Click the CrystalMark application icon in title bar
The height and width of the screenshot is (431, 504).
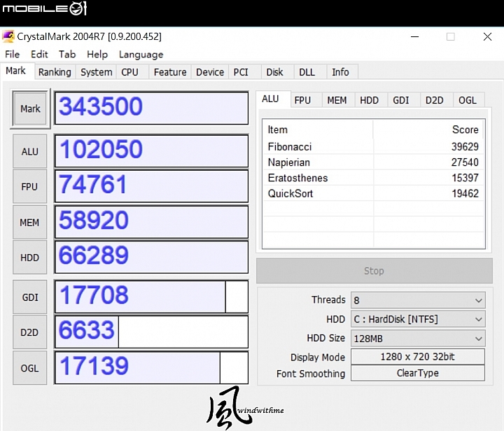click(8, 36)
